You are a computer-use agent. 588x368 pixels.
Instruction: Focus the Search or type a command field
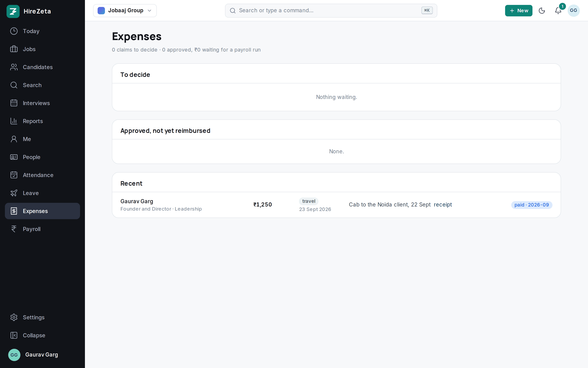click(331, 11)
